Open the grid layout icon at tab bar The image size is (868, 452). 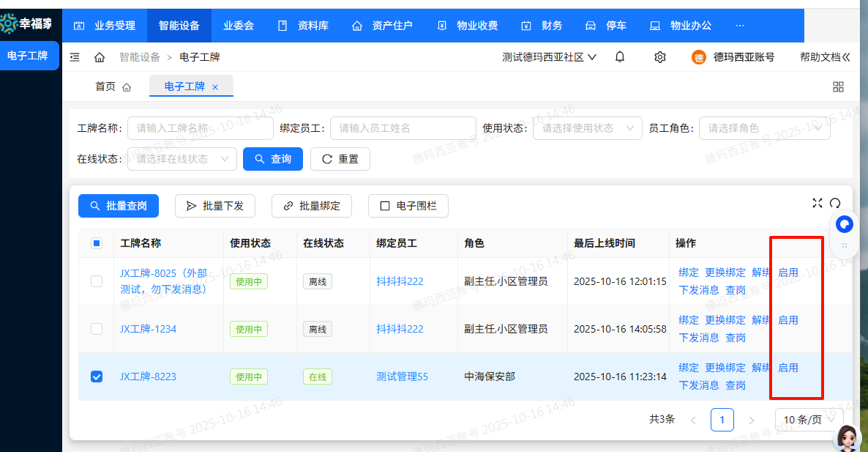pyautogui.click(x=839, y=87)
